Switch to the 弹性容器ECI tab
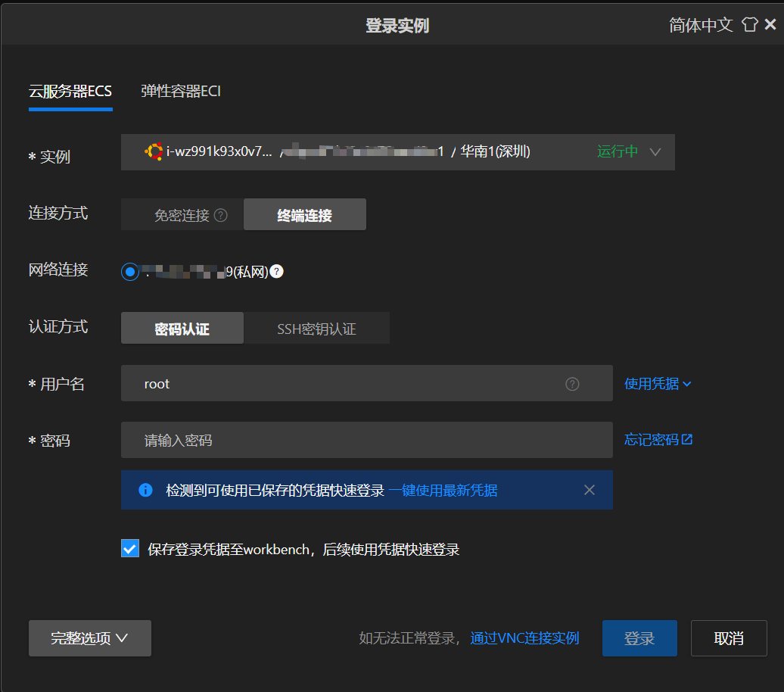This screenshot has width=784, height=692. [x=181, y=91]
